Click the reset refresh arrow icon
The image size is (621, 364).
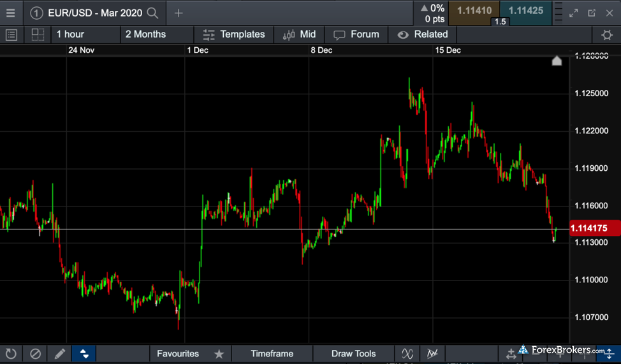click(11, 354)
